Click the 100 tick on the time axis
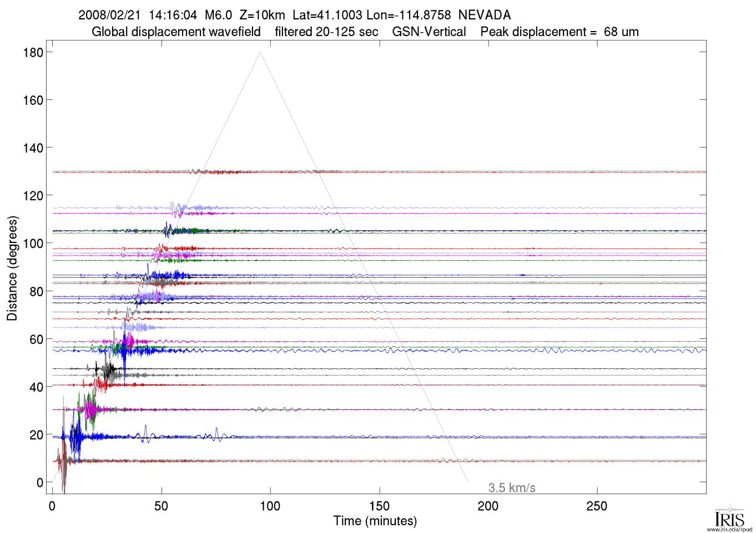The image size is (756, 533). click(270, 506)
